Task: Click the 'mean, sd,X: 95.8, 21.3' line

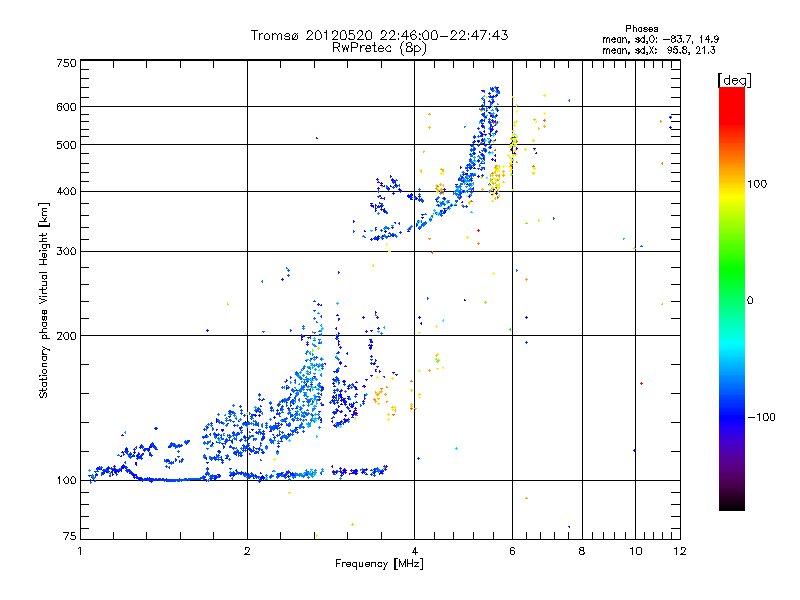Action: (659, 50)
